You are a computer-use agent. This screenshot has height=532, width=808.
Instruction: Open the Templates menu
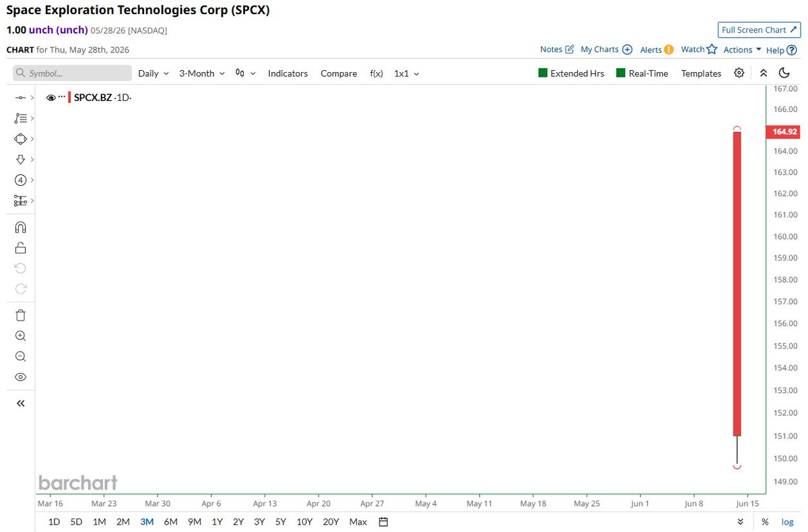click(701, 73)
